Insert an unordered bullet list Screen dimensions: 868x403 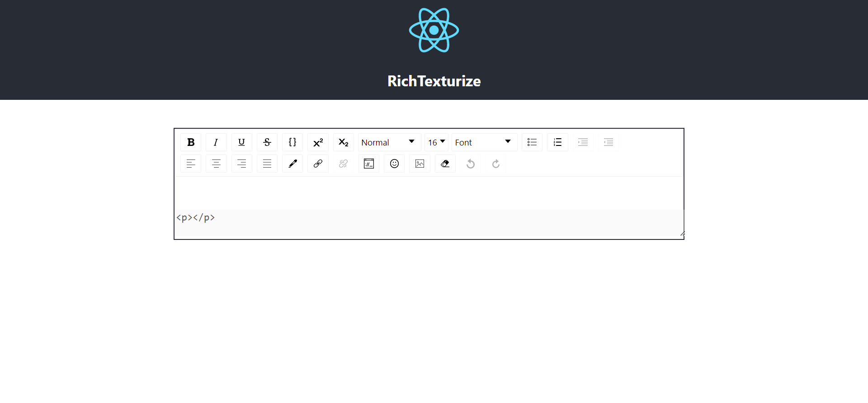(532, 142)
